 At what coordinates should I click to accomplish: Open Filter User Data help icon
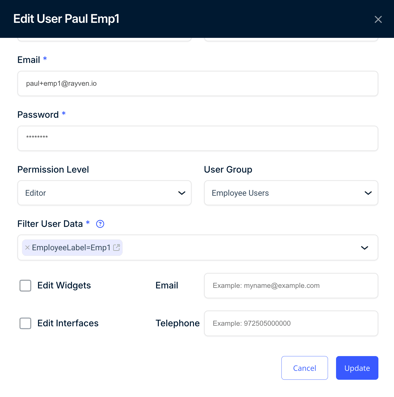tap(100, 224)
